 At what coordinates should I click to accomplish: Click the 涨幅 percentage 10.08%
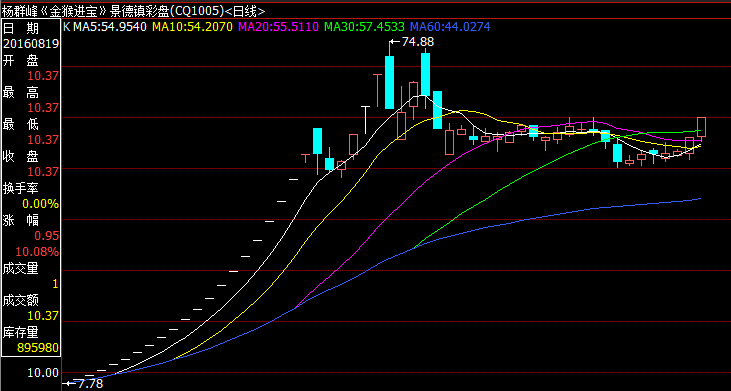point(37,252)
